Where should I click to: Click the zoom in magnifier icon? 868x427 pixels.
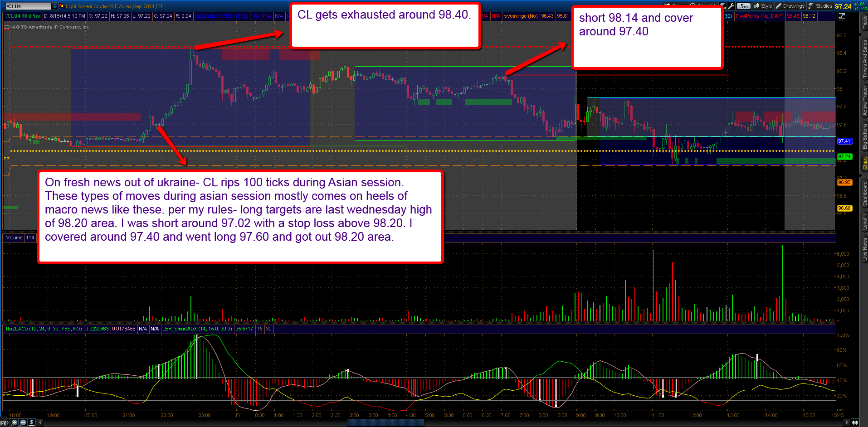click(x=15, y=422)
